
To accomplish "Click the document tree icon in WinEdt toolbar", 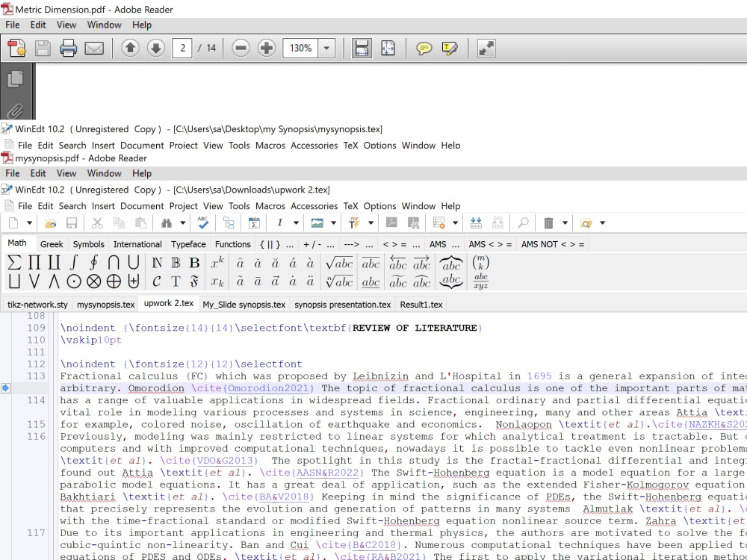I will (229, 223).
